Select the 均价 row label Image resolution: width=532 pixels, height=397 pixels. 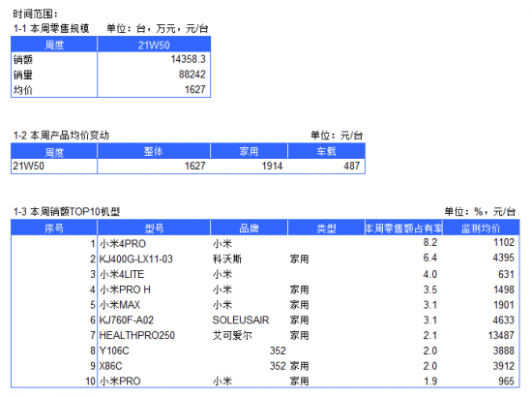point(23,90)
